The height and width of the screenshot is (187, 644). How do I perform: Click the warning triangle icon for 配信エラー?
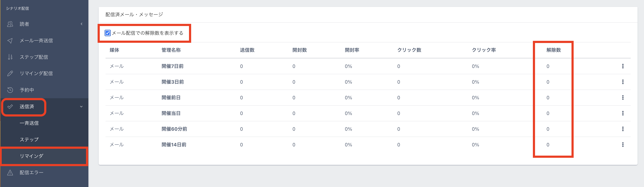coord(10,172)
